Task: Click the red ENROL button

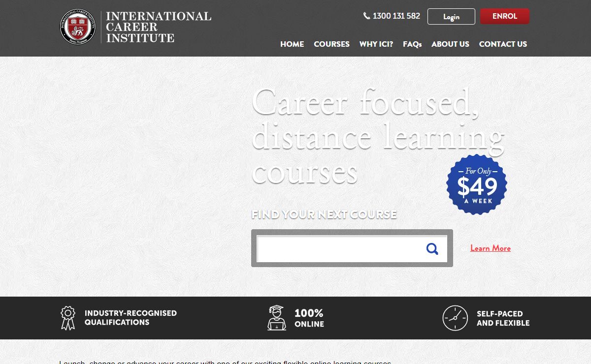Action: [505, 16]
